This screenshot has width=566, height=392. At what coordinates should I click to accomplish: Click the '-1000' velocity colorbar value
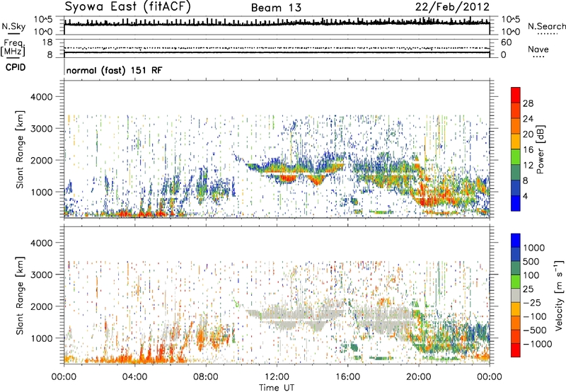tap(537, 344)
